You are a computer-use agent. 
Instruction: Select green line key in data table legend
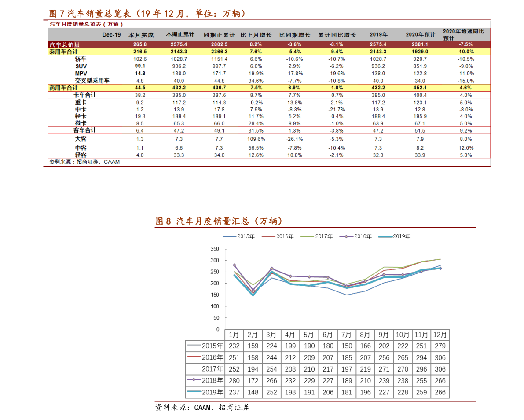[194, 368]
